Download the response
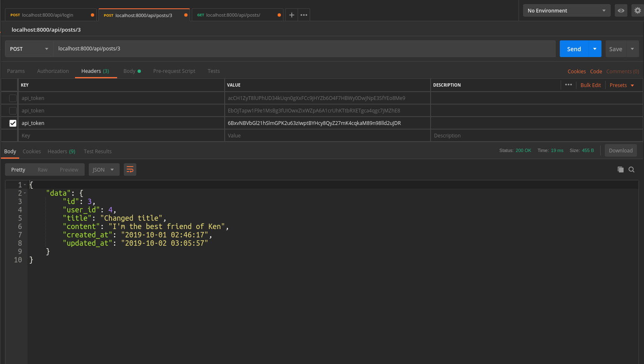 pos(621,150)
